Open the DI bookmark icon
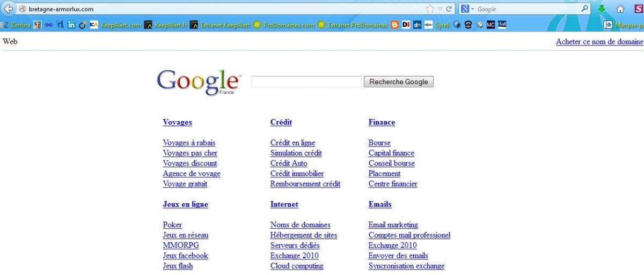Image resolution: width=644 pixels, height=275 pixels. [x=406, y=25]
